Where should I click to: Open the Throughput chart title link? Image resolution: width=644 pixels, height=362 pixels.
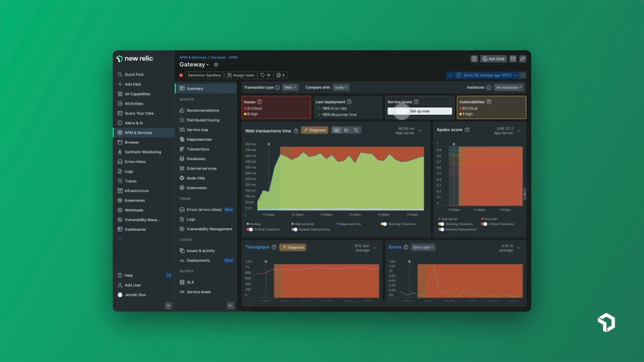(257, 247)
